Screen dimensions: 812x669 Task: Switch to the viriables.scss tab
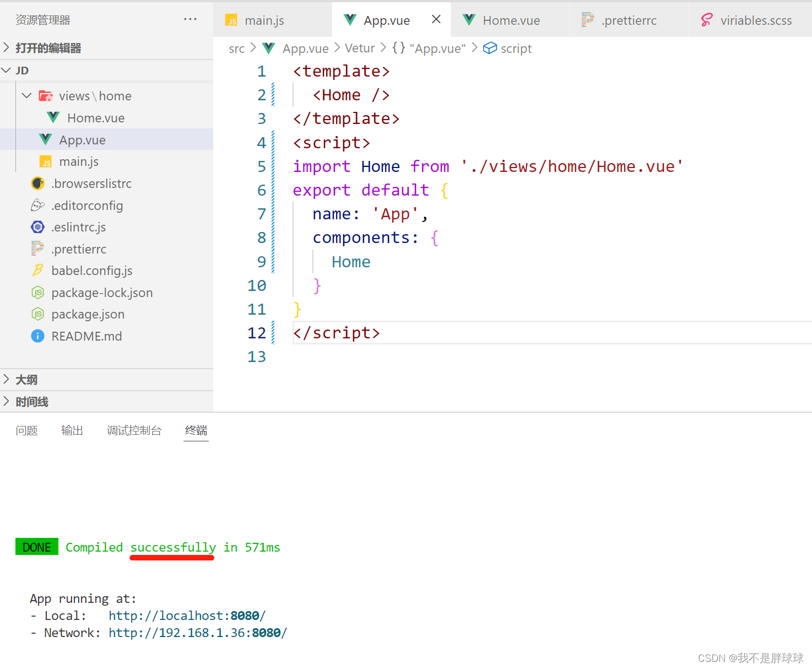(x=750, y=20)
